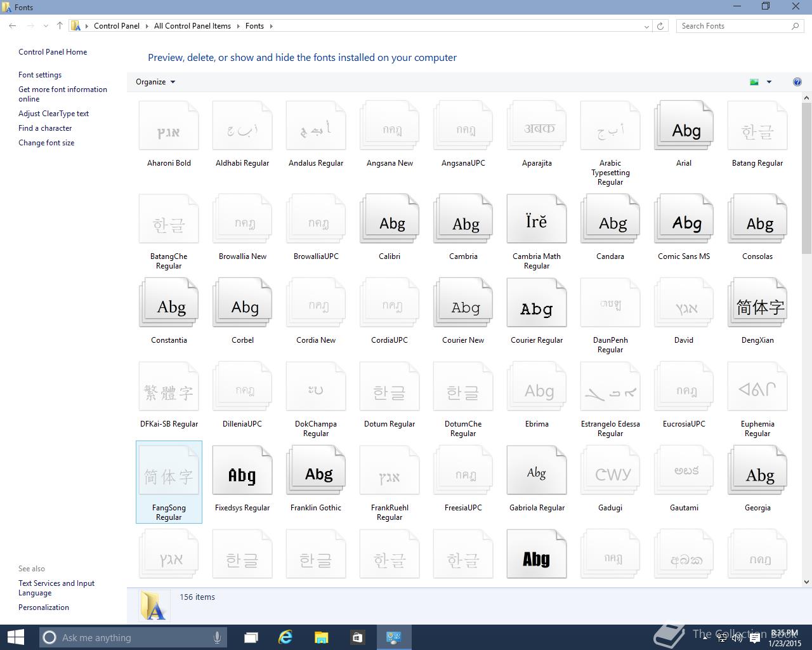Select the Comic Sans MS font icon
812x650 pixels.
coord(684,219)
